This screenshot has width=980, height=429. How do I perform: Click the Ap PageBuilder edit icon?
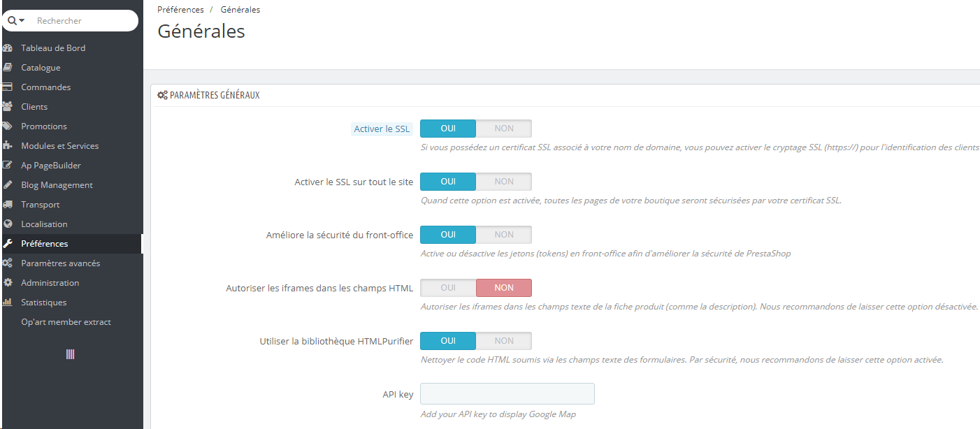coord(8,166)
